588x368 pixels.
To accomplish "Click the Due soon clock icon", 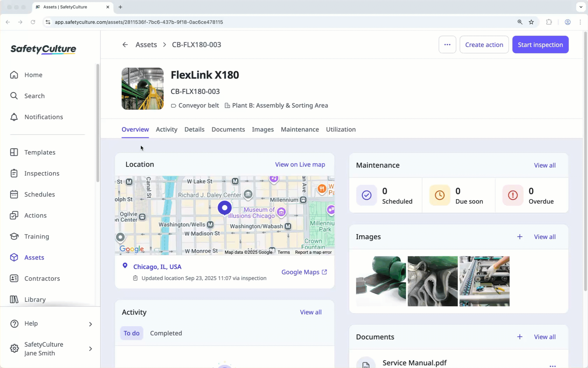I will click(x=440, y=195).
